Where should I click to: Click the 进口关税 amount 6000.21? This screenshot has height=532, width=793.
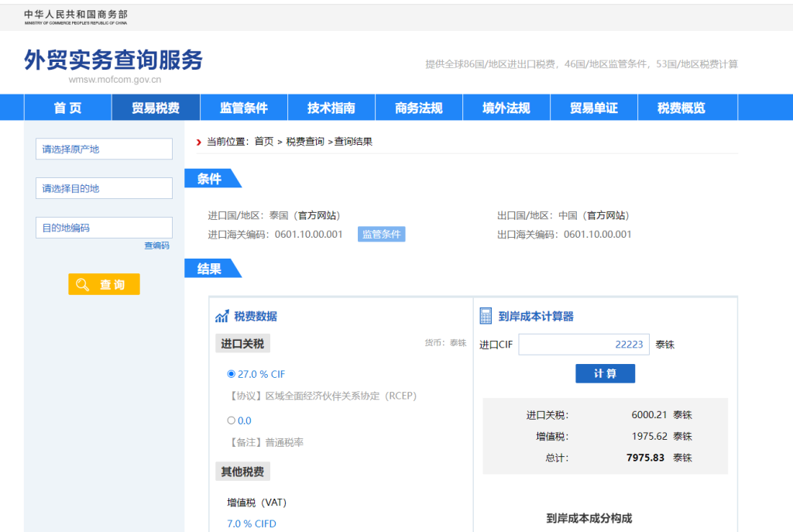click(650, 415)
